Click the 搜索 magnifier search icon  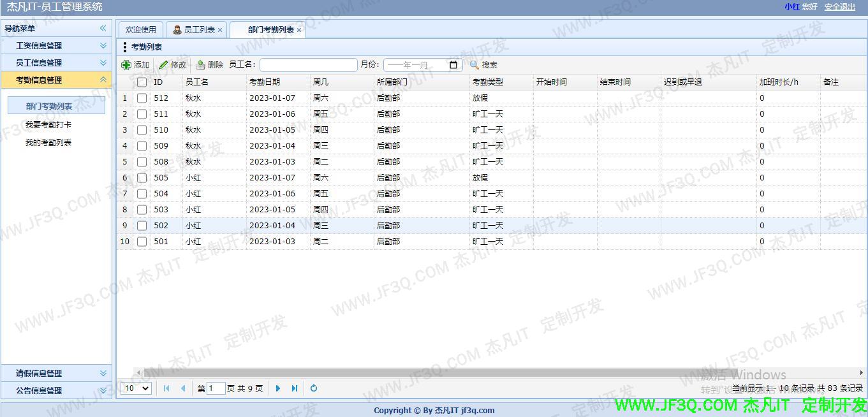[x=473, y=64]
